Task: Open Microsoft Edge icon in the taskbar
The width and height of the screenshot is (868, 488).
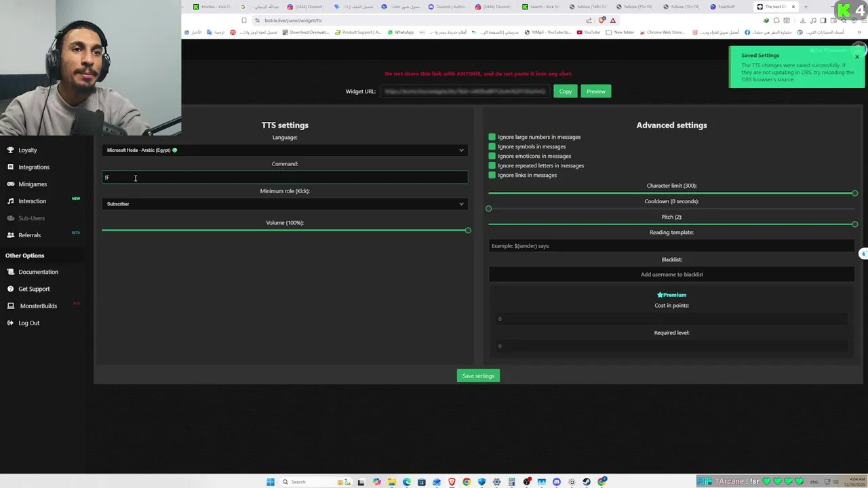Action: click(407, 482)
